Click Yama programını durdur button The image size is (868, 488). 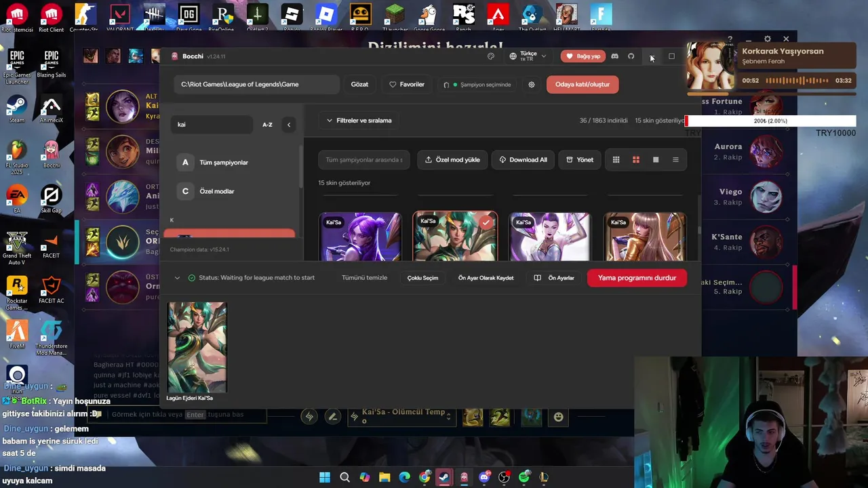tap(637, 278)
